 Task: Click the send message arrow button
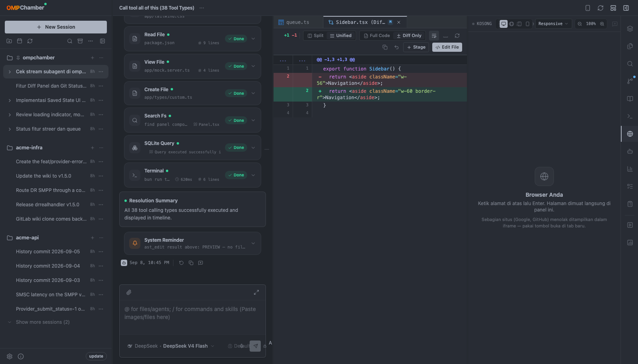click(255, 346)
